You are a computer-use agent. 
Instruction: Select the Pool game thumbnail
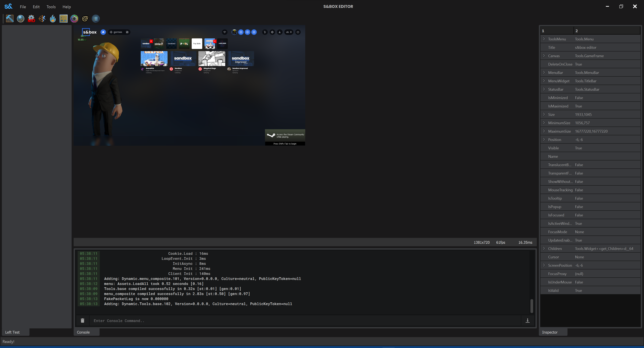184,43
